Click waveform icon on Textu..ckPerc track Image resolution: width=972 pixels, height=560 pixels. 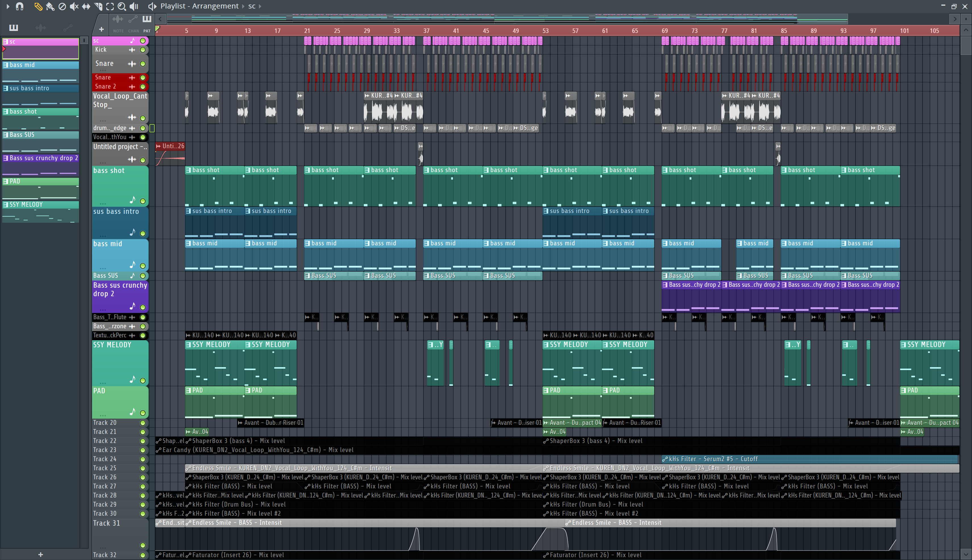tap(132, 335)
